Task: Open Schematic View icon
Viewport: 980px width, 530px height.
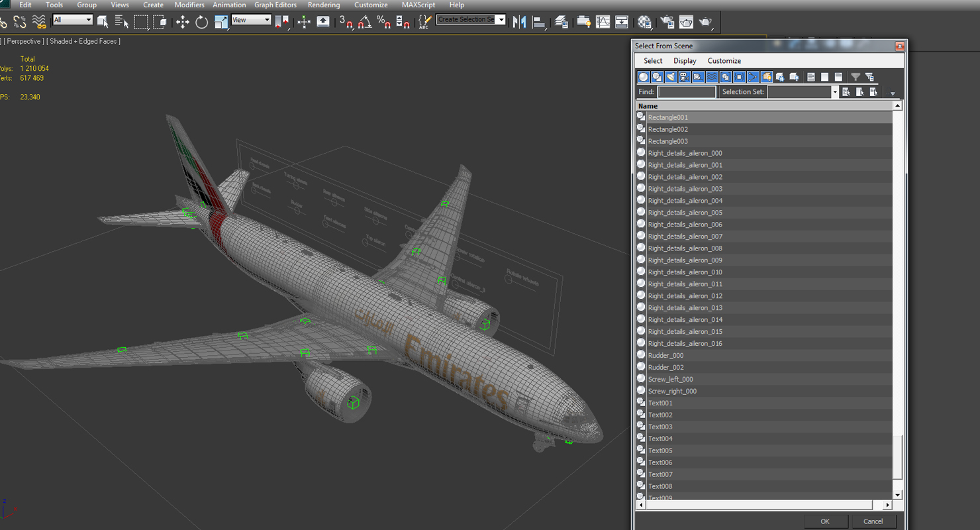Action: [x=622, y=22]
